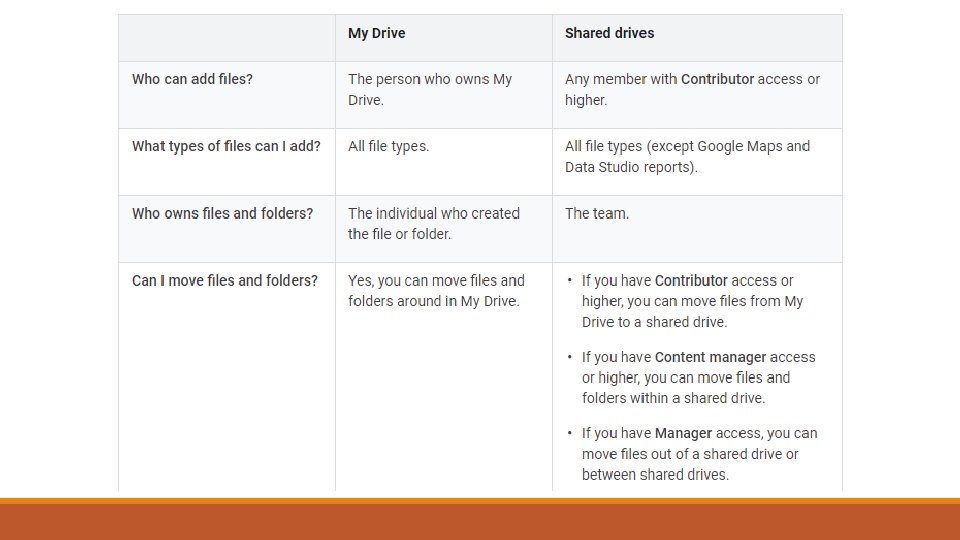Image resolution: width=960 pixels, height=540 pixels.
Task: Click the cell mentioning Google Maps and Data Studio
Action: (x=687, y=156)
